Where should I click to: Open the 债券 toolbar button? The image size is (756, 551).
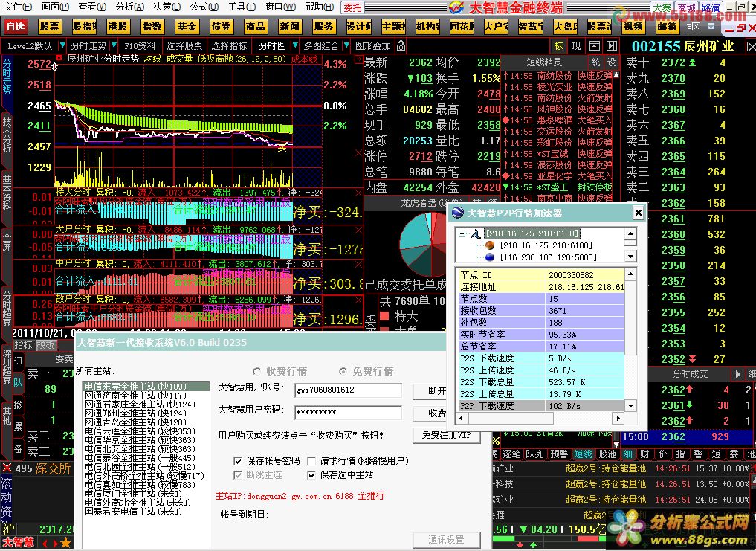[221, 26]
